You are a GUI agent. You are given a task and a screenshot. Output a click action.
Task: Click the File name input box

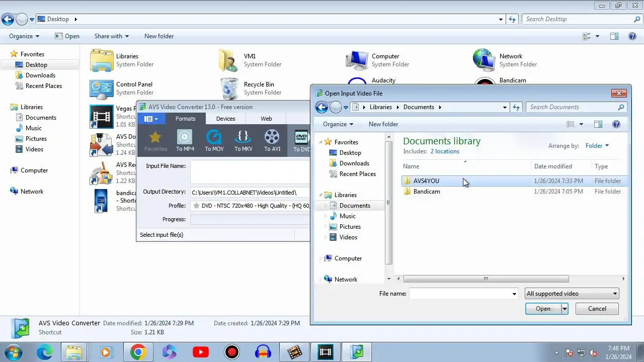click(x=460, y=294)
